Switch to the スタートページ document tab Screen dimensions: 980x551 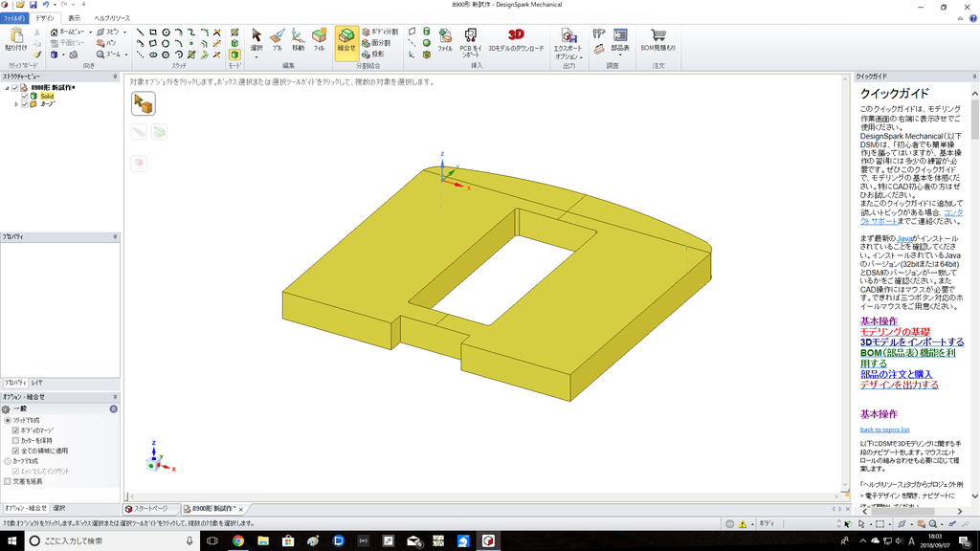[x=150, y=509]
